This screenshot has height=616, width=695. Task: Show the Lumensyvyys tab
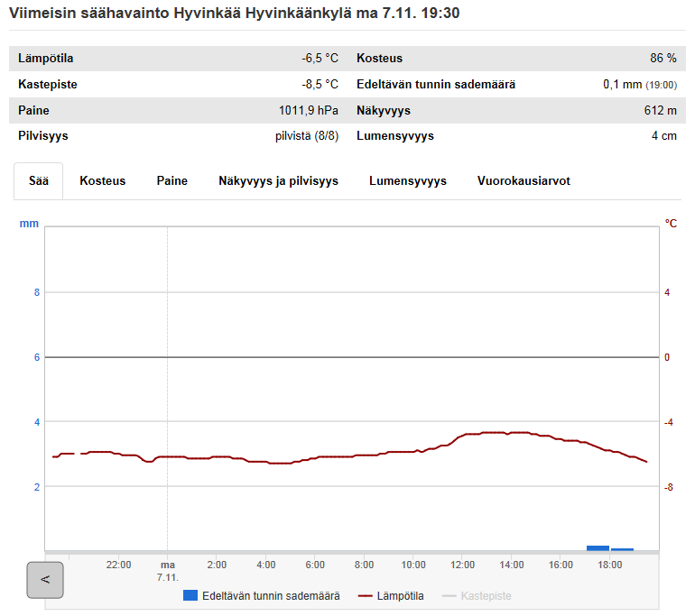click(407, 181)
